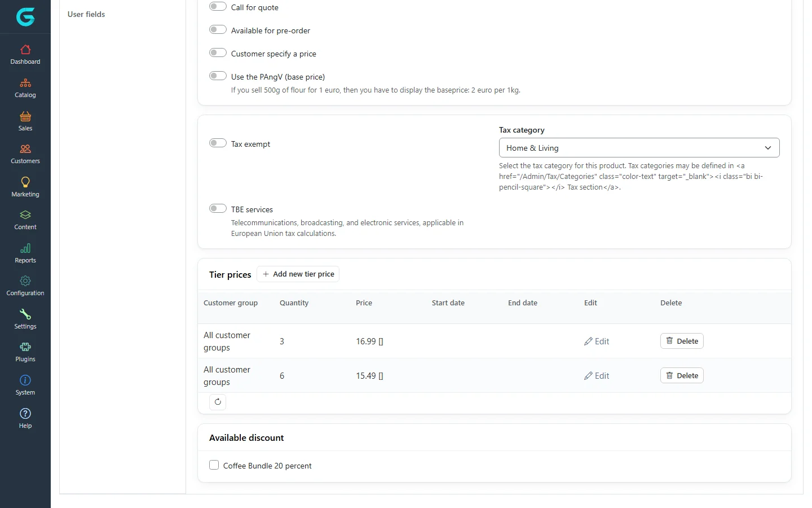The height and width of the screenshot is (508, 812).
Task: Open the Tax category dropdown
Action: [x=639, y=148]
